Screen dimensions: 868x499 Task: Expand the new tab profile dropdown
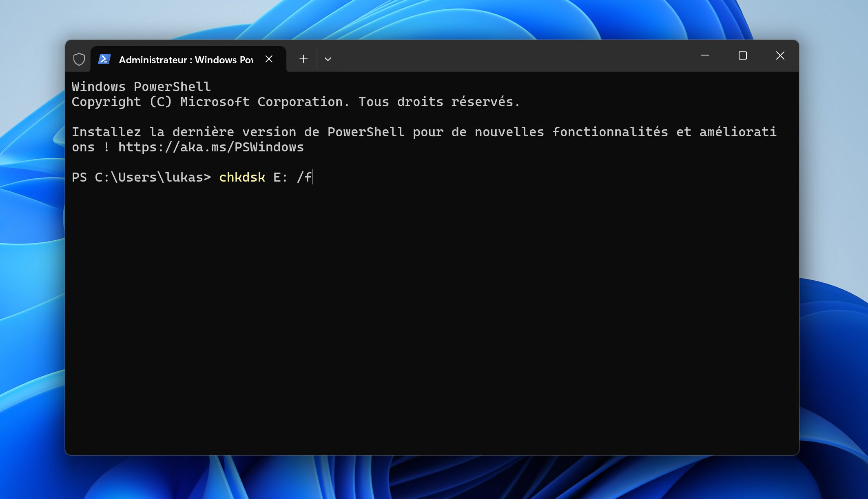(328, 59)
